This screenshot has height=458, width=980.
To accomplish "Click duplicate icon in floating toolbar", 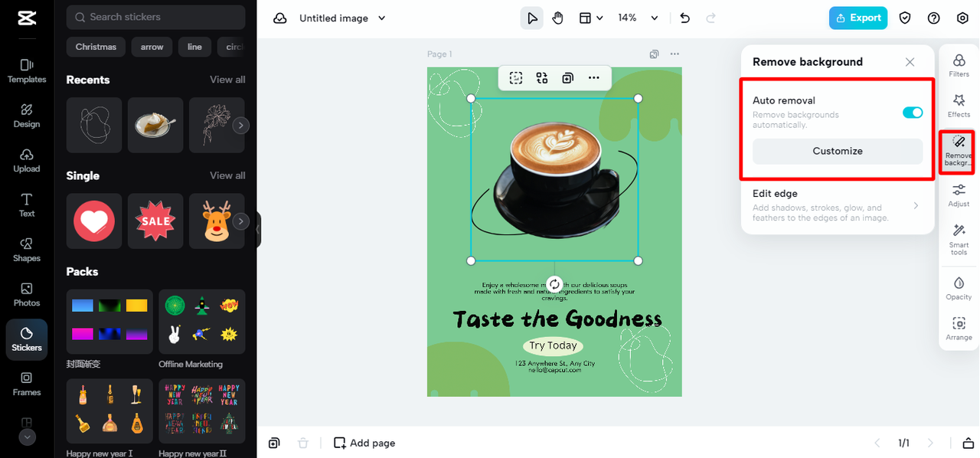I will [567, 77].
